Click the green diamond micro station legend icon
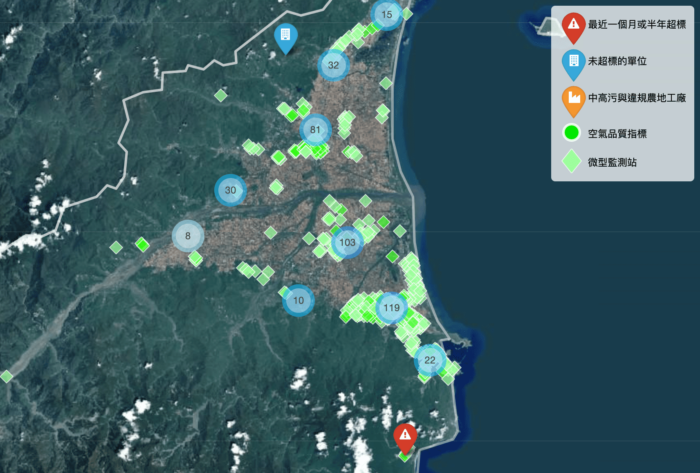700x473 pixels. [x=572, y=161]
